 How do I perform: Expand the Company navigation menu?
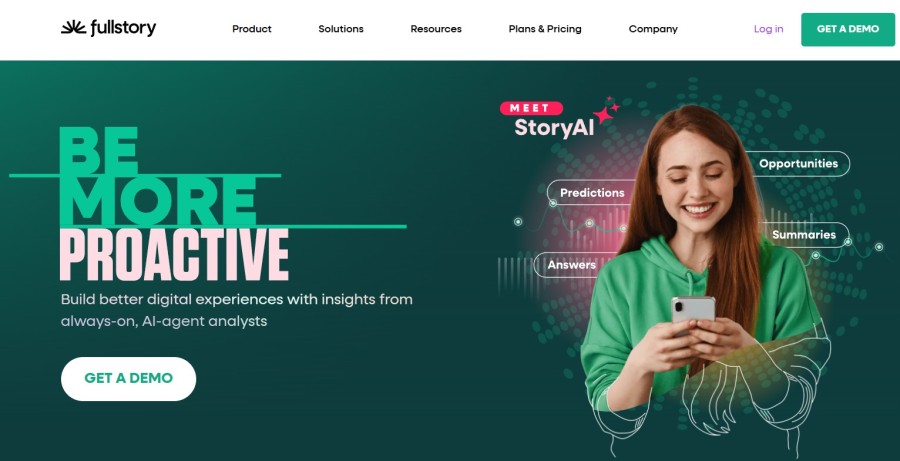pos(653,29)
